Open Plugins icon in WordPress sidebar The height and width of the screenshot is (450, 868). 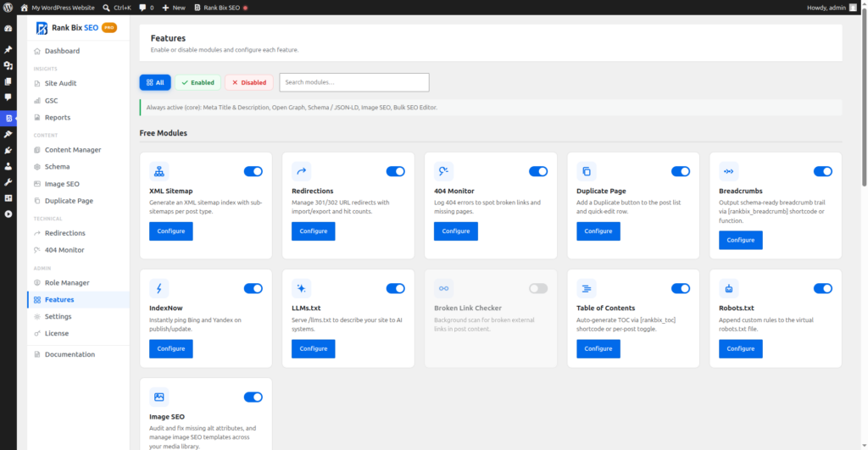pos(8,151)
